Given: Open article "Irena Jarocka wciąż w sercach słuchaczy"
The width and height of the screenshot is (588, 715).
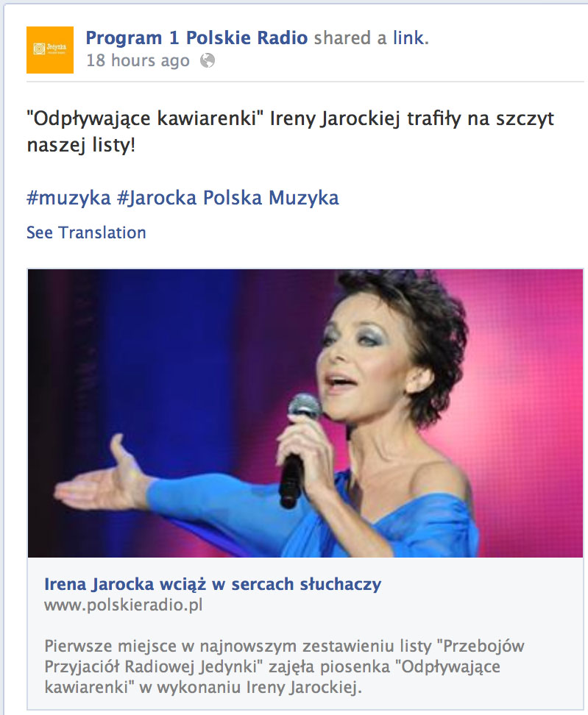Looking at the screenshot, I should [x=213, y=584].
